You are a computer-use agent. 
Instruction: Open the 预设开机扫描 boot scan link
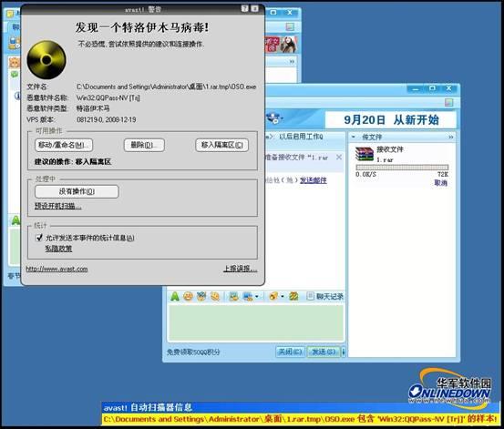click(57, 206)
